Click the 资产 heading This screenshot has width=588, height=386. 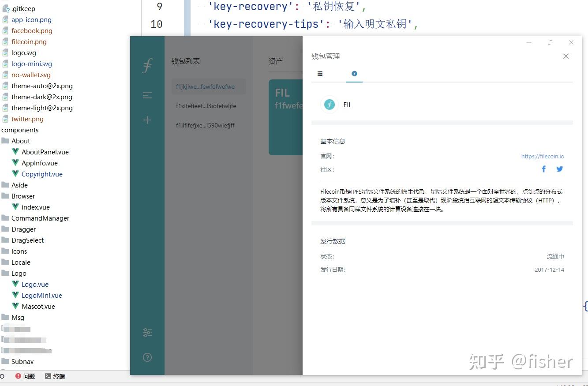click(276, 61)
